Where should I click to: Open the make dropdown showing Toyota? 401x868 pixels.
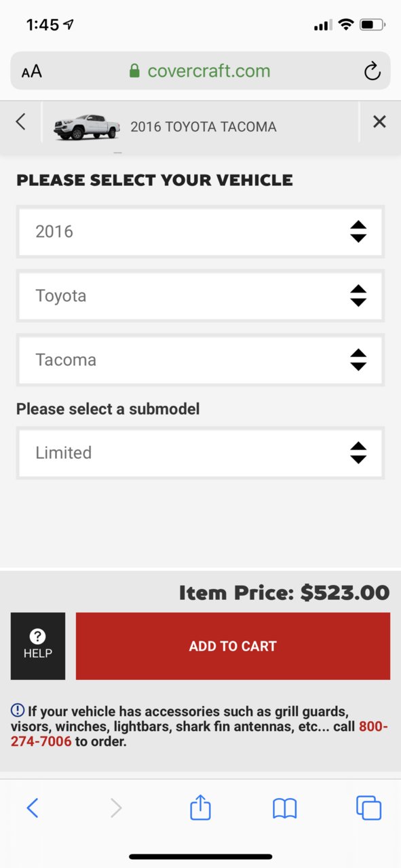point(200,296)
